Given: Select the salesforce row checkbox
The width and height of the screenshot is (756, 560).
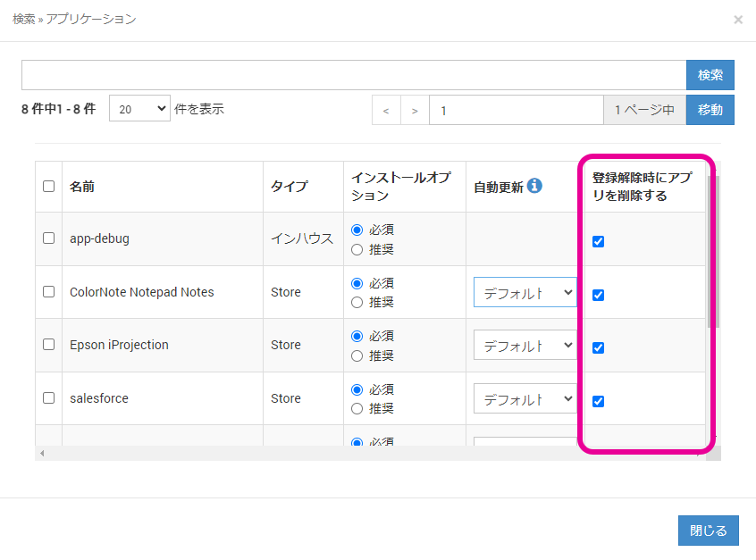Looking at the screenshot, I should click(49, 398).
